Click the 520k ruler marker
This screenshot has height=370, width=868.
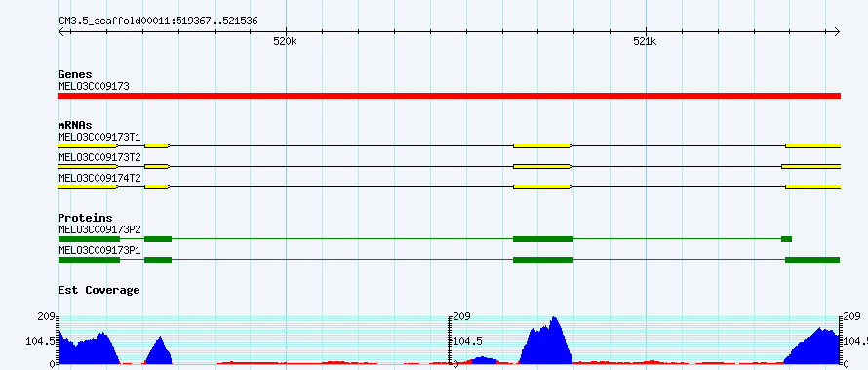click(285, 42)
